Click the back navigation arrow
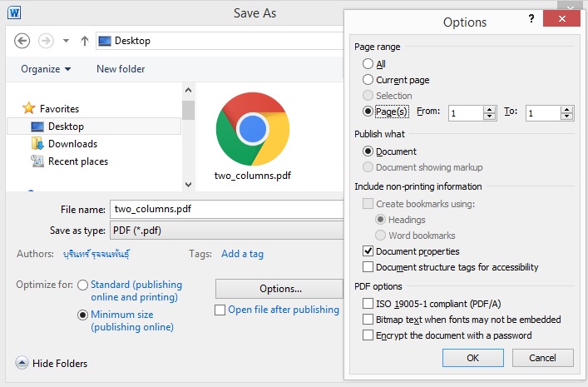 pyautogui.click(x=22, y=41)
